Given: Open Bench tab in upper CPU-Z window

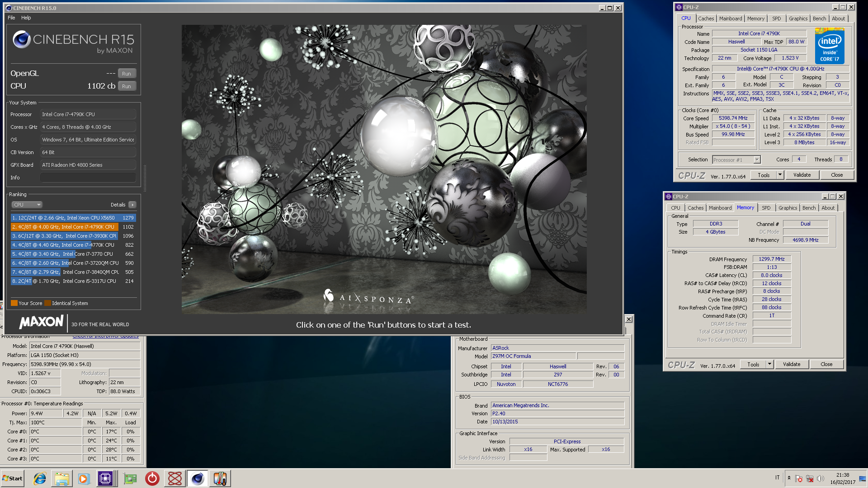Looking at the screenshot, I should [x=819, y=19].
